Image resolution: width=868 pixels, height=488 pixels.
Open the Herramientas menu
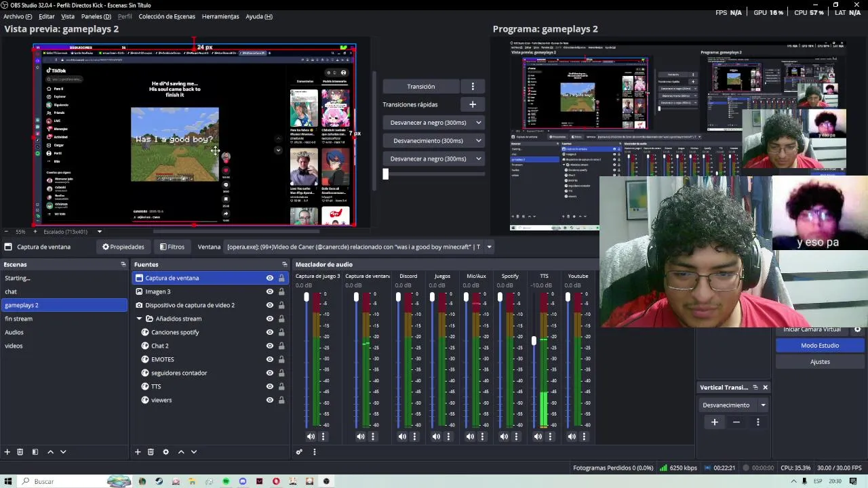pos(220,16)
